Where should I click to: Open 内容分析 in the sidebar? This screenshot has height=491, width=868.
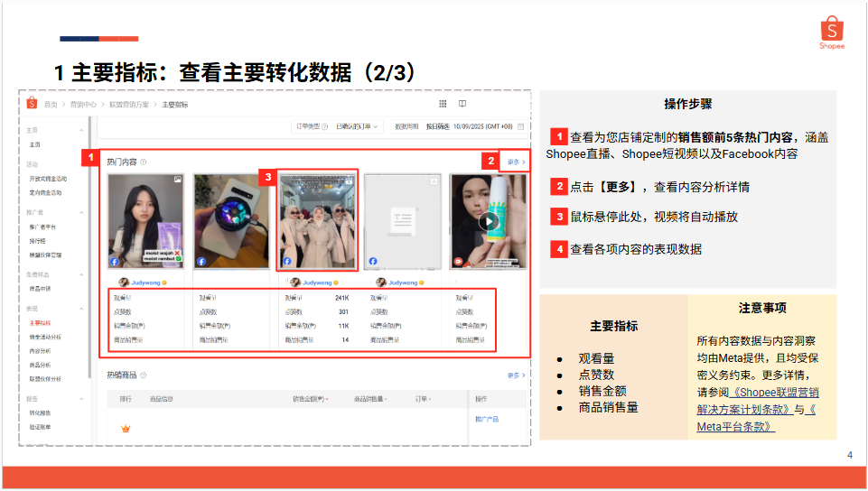click(x=40, y=351)
